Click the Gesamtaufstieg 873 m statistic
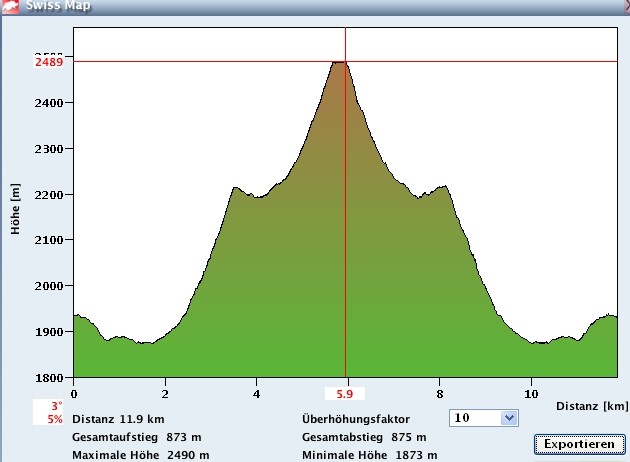This screenshot has height=462, width=630. point(131,437)
